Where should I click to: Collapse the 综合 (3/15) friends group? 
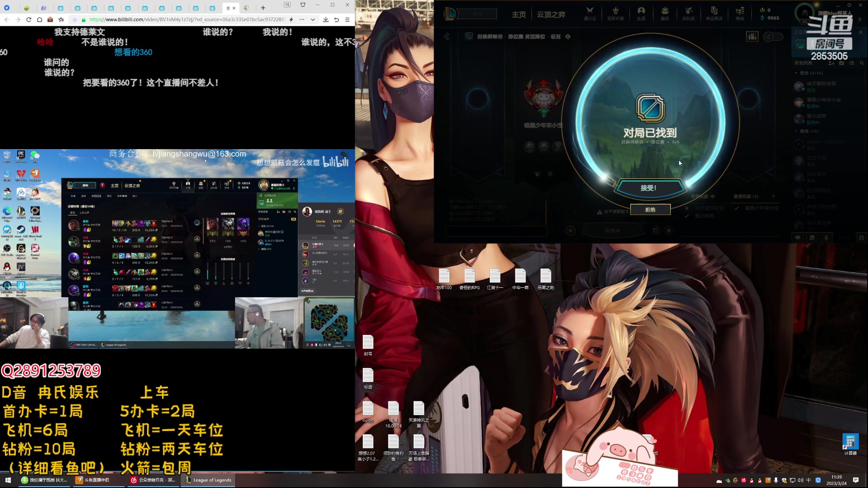click(x=809, y=73)
